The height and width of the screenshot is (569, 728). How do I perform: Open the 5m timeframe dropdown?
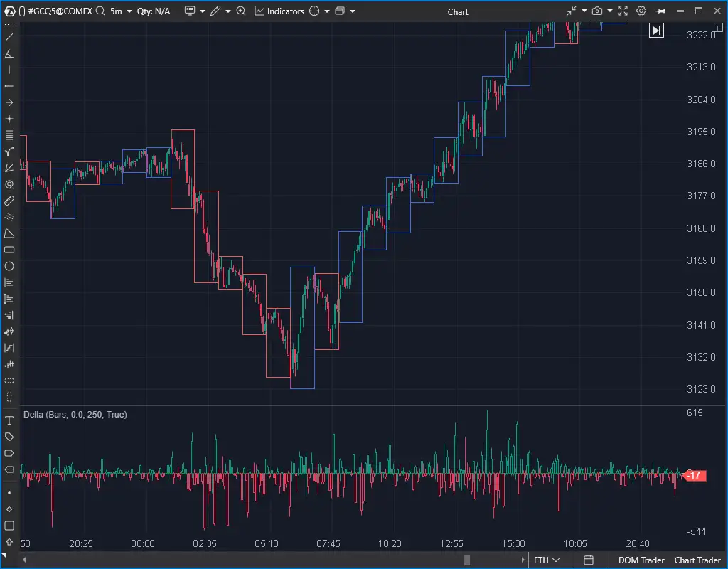(121, 11)
